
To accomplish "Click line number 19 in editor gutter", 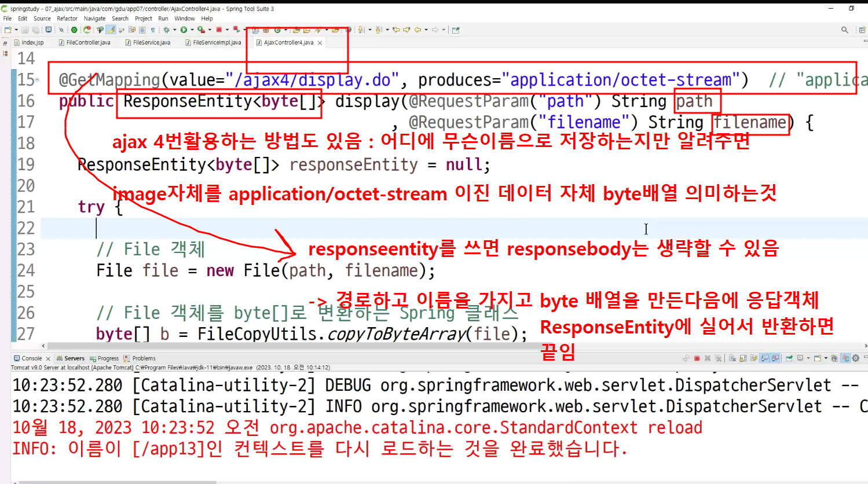I will pyautogui.click(x=25, y=164).
